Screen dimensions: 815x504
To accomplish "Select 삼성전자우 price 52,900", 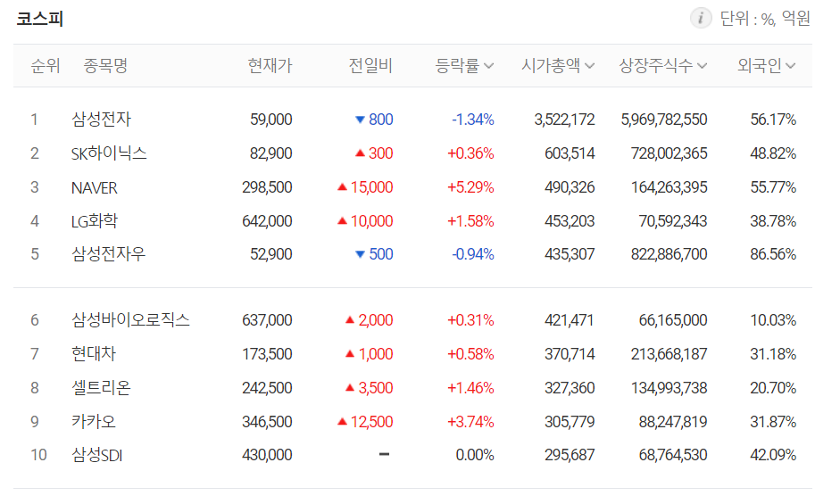I will 270,254.
